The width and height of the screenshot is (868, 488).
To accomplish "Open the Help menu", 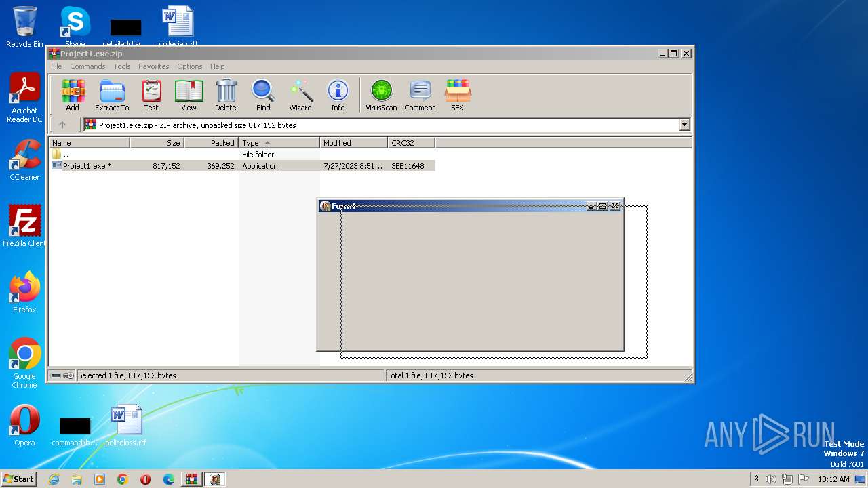I will pyautogui.click(x=217, y=66).
